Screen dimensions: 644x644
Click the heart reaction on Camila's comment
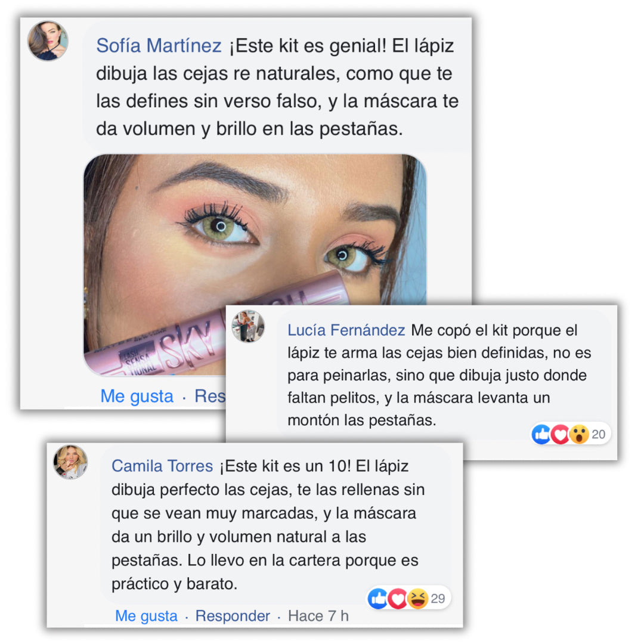[x=398, y=599]
